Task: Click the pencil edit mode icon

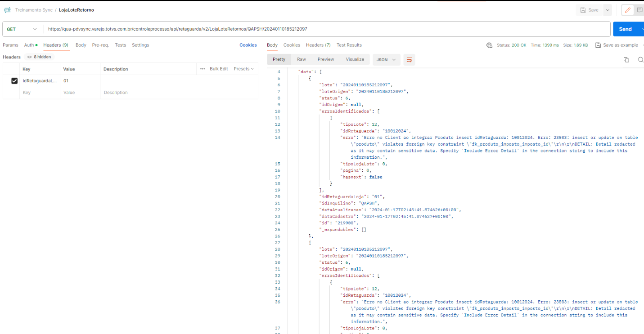Action: click(x=628, y=10)
